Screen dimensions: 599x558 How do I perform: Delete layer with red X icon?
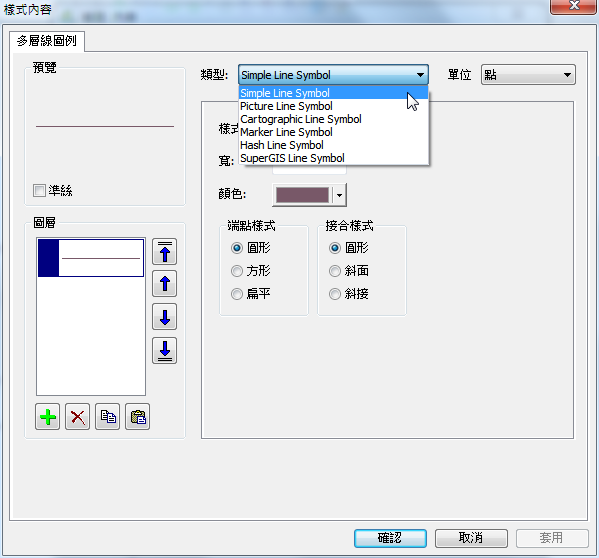[78, 417]
